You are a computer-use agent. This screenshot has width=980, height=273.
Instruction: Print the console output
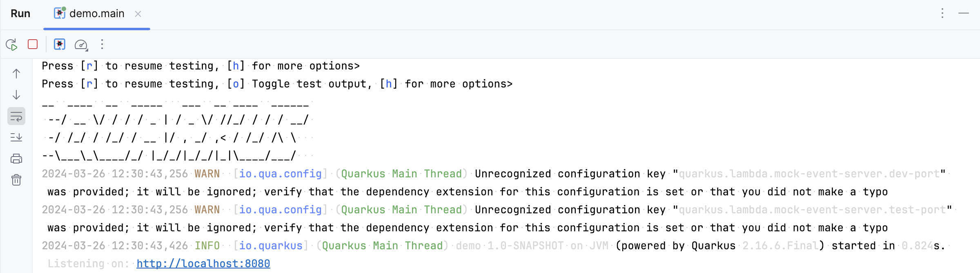click(16, 159)
